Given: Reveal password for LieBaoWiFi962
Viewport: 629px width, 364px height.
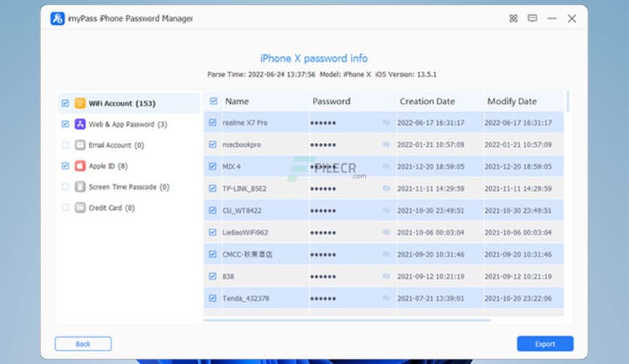Looking at the screenshot, I should pyautogui.click(x=386, y=232).
